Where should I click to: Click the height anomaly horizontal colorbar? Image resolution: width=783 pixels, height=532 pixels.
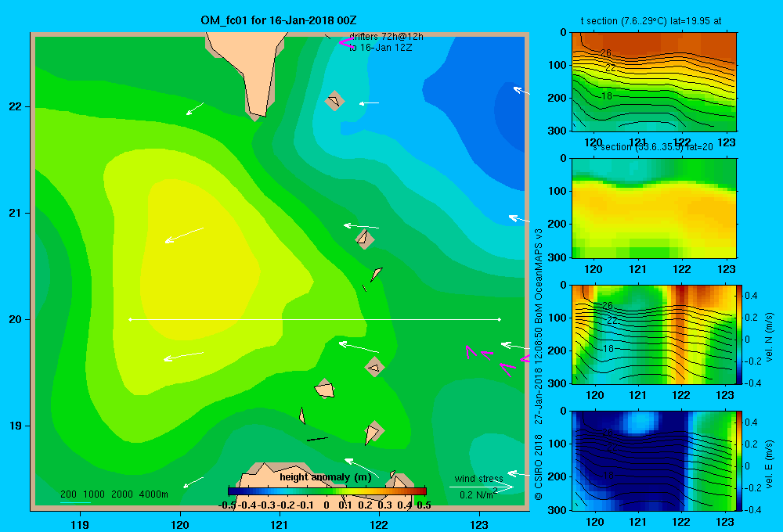tap(327, 491)
